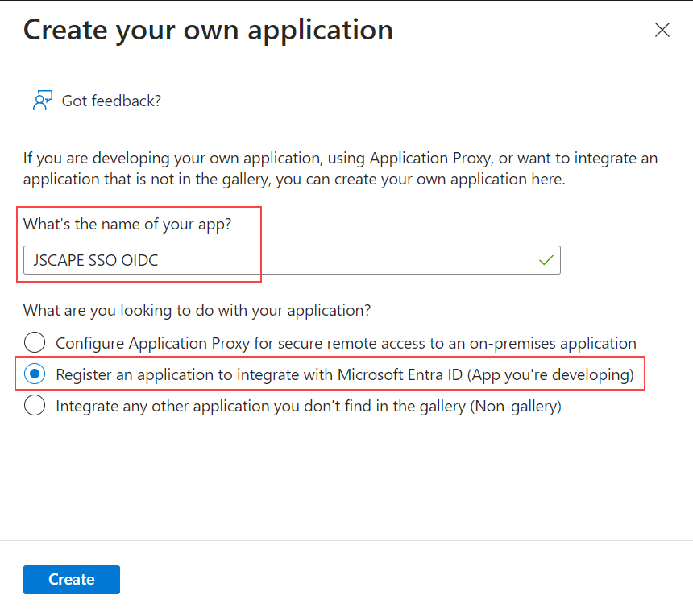This screenshot has height=616, width=693.
Task: Click the 'Create your own application' heading
Action: pos(208,31)
